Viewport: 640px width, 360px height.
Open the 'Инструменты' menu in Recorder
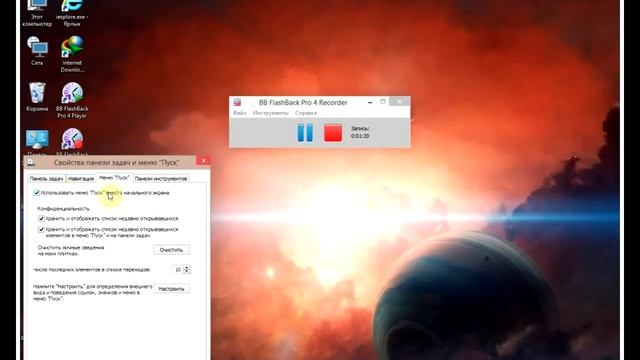pyautogui.click(x=270, y=113)
